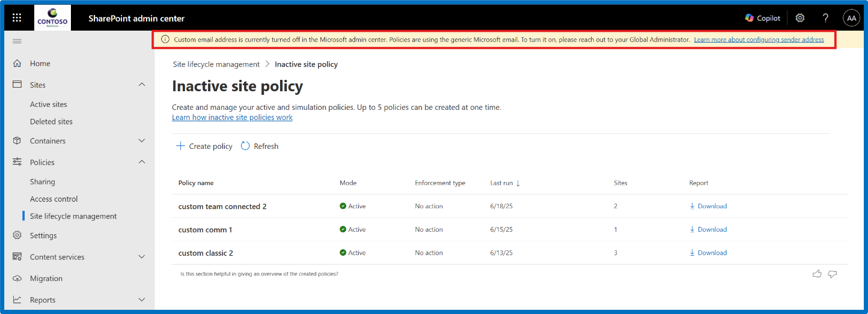The image size is (868, 314).
Task: Click the thumbs down feedback icon
Action: click(x=833, y=274)
